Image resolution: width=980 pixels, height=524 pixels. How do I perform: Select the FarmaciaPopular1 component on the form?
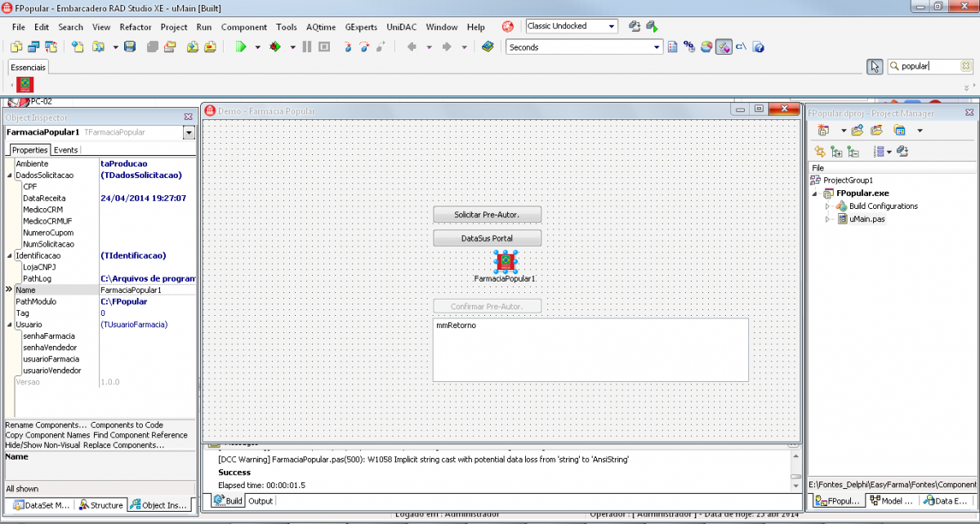506,262
